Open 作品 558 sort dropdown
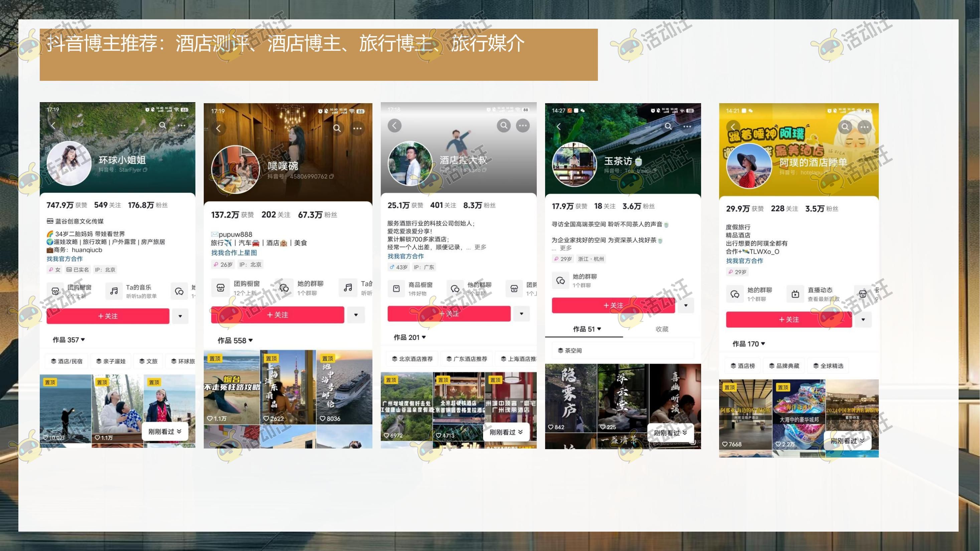 coord(235,340)
